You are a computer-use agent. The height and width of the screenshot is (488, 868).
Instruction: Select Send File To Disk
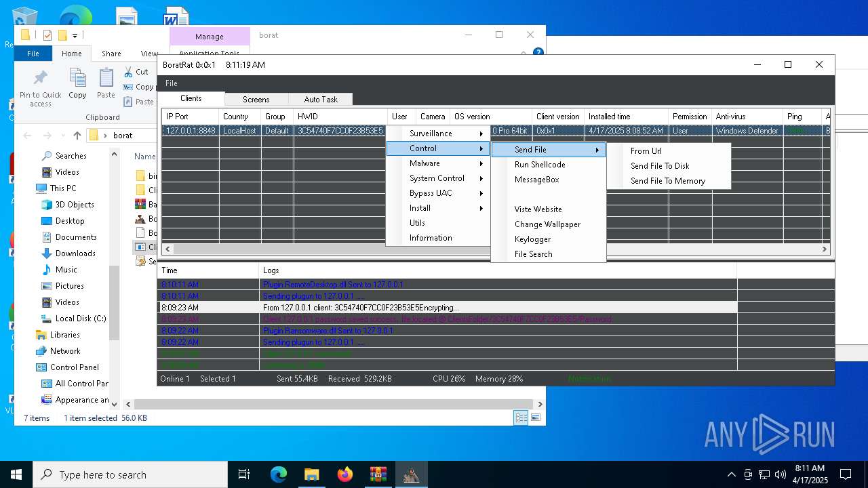669,166
